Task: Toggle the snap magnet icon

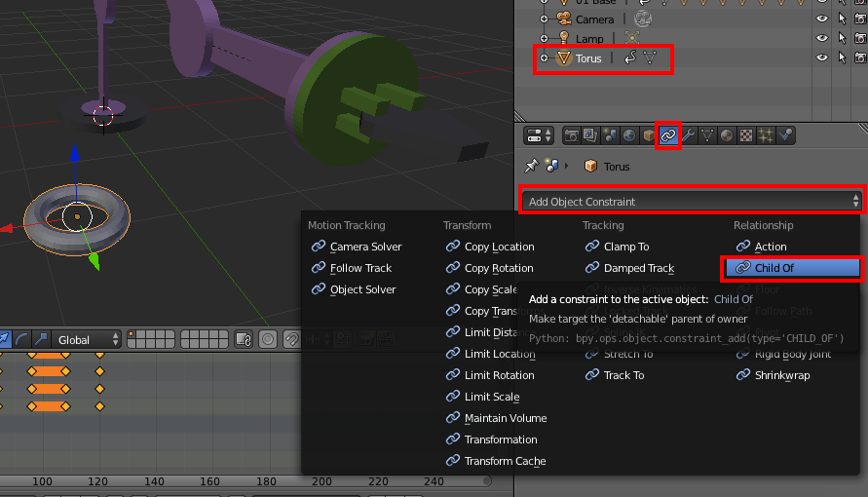Action: pos(291,339)
